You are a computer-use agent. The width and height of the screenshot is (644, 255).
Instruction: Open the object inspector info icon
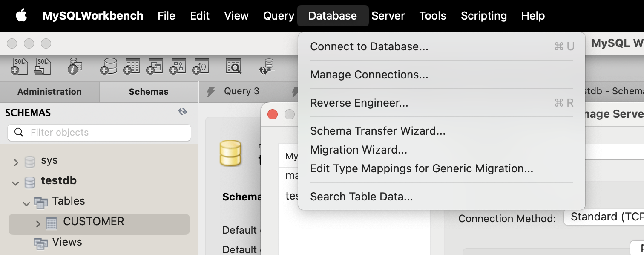click(x=75, y=67)
